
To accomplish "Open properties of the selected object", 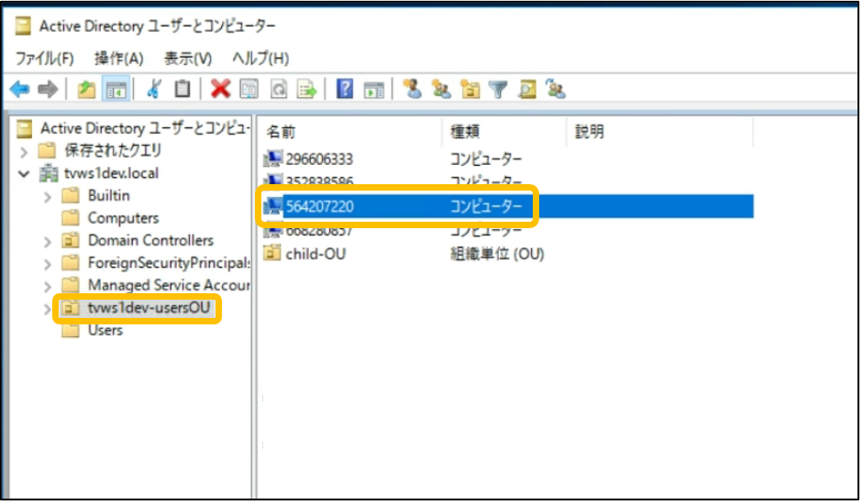I will [x=249, y=89].
